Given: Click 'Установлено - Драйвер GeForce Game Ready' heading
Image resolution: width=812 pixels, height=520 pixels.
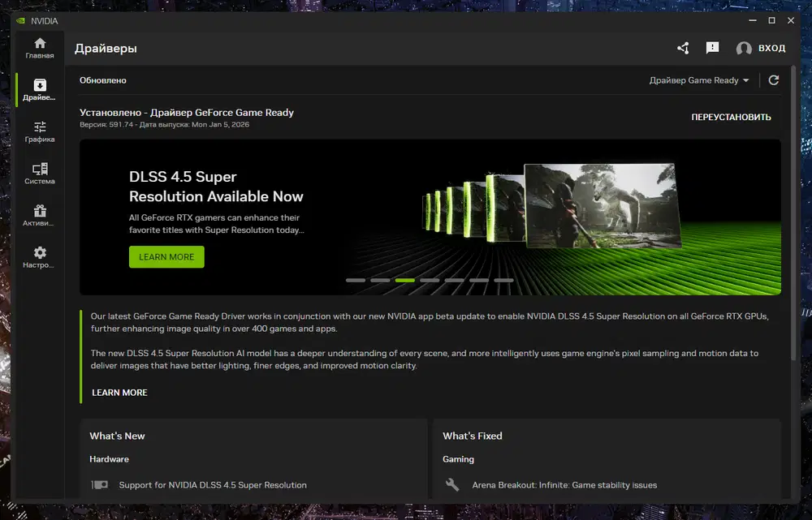Looking at the screenshot, I should [187, 112].
